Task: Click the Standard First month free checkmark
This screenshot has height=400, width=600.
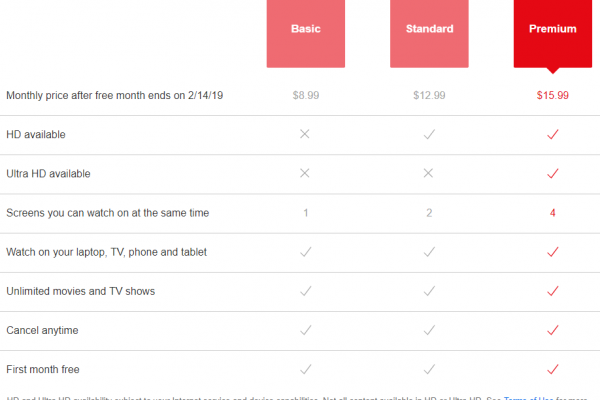Action: pos(429,369)
